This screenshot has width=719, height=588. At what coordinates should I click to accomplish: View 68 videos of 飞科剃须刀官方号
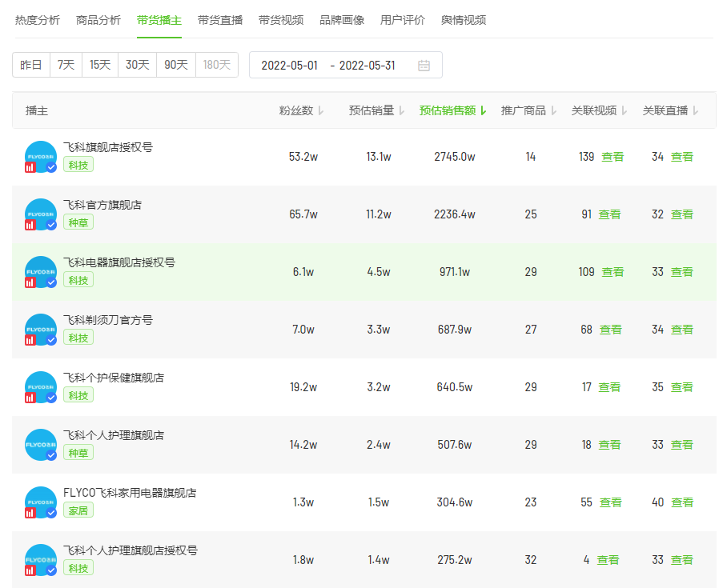coord(610,330)
